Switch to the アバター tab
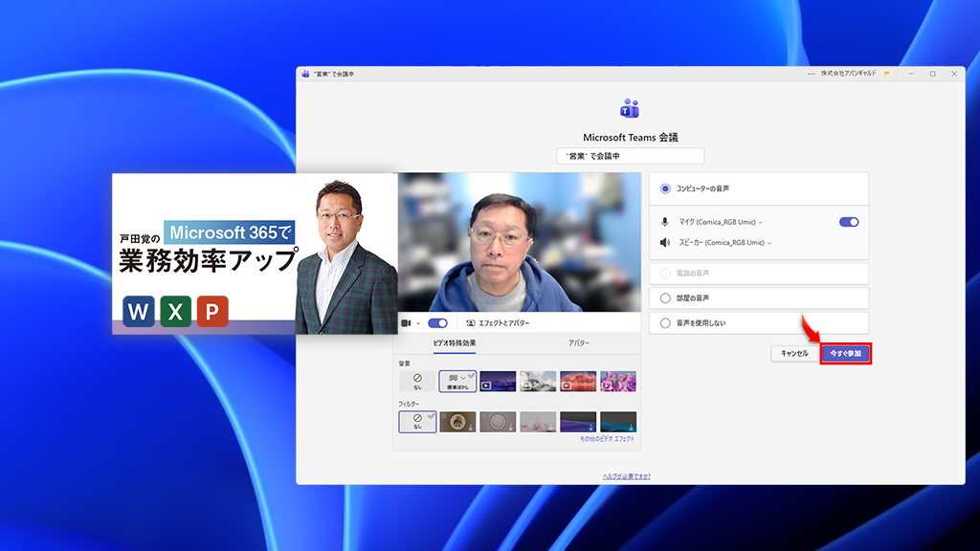Screen dimensions: 980x551 pyautogui.click(x=579, y=342)
